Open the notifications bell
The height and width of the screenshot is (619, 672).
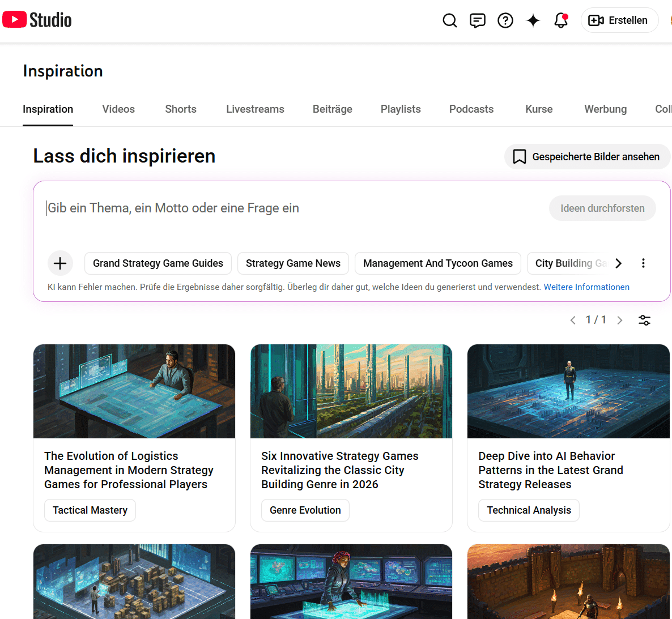click(x=560, y=21)
